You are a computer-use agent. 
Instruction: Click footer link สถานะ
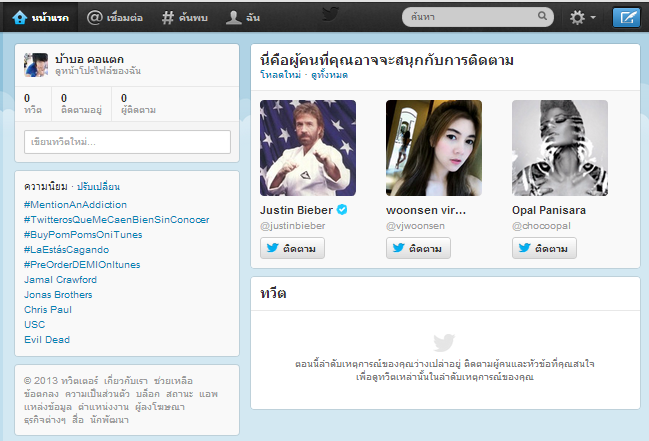[x=180, y=394]
